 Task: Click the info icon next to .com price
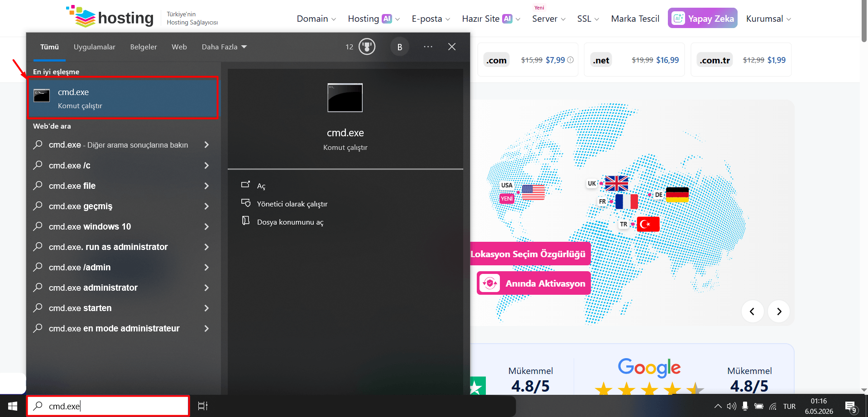click(571, 60)
